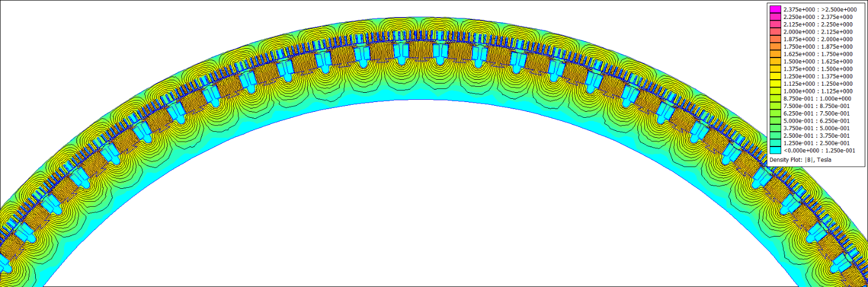Select legend text "2.500e-001 : 3.750e-001"
This screenshot has height=287, width=868.
tap(816, 136)
